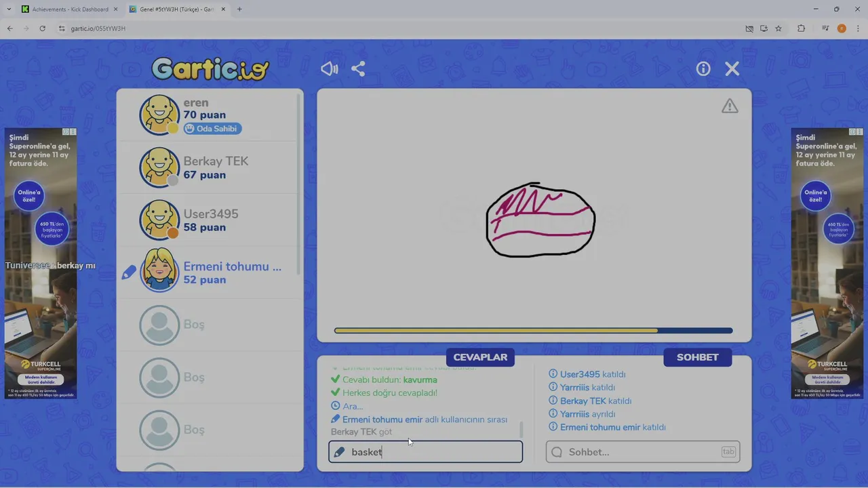The image size is (868, 488).
Task: Close the Kick Dashboard browser tab
Action: pyautogui.click(x=115, y=9)
